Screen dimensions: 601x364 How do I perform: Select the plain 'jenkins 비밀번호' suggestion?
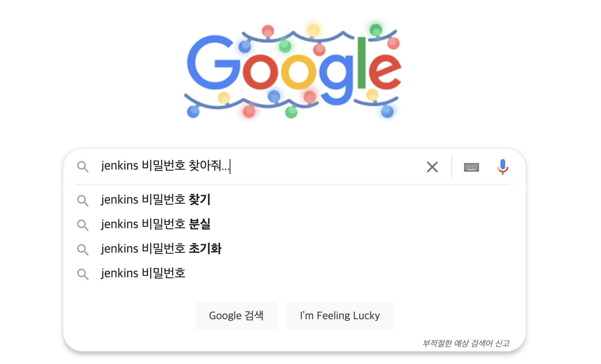[x=143, y=273]
